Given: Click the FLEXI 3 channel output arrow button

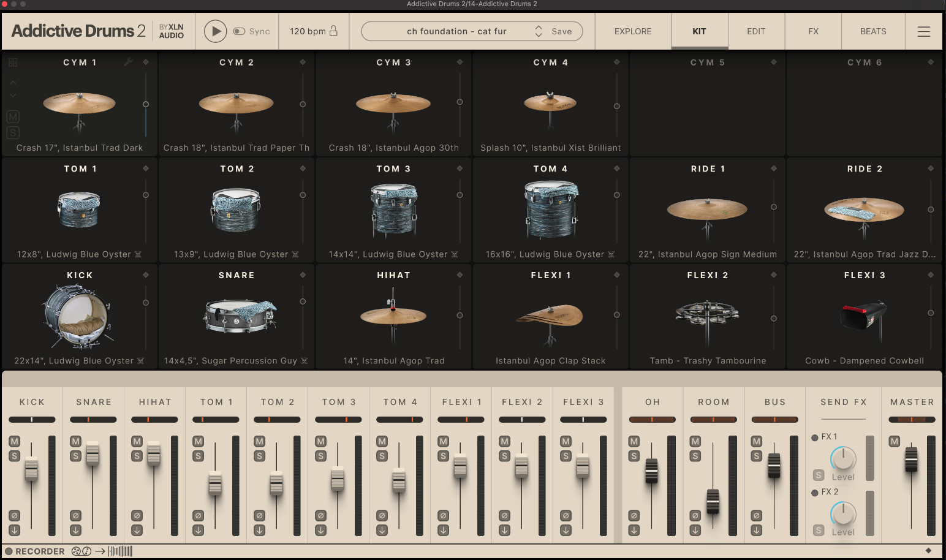Looking at the screenshot, I should pyautogui.click(x=566, y=531).
